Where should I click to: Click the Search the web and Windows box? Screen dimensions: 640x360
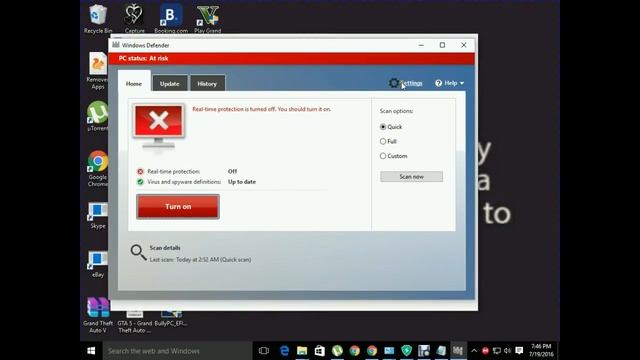(x=178, y=351)
